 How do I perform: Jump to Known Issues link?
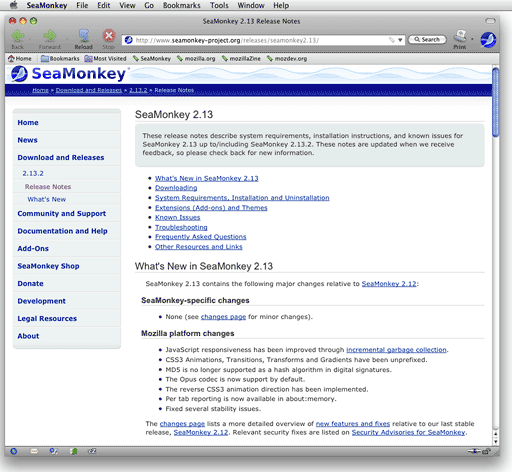177,217
